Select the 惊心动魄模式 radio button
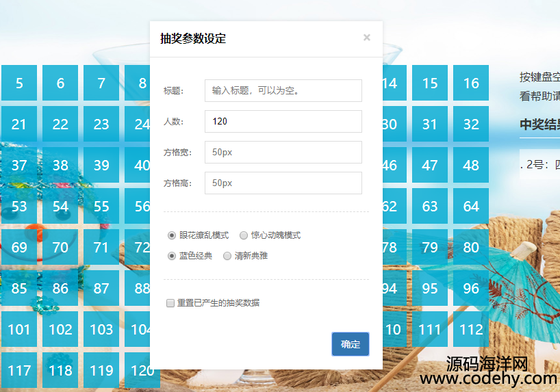This screenshot has width=560, height=392. [244, 235]
